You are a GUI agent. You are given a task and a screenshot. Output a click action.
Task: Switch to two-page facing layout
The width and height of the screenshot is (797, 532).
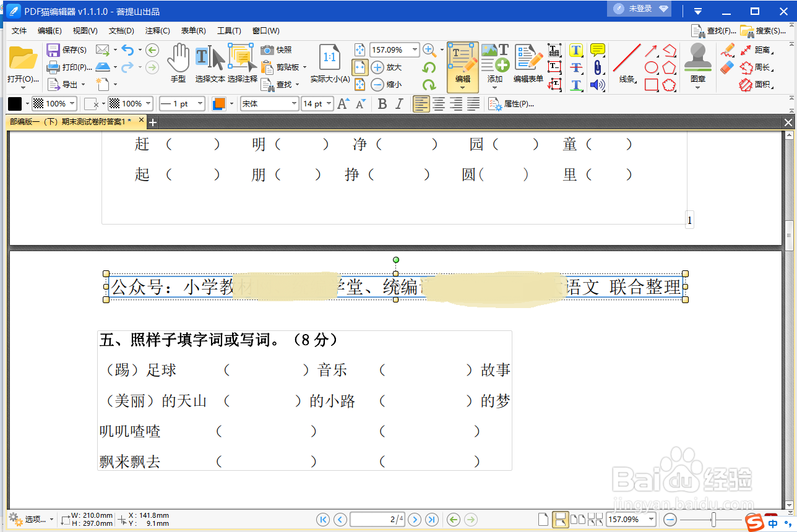pyautogui.click(x=577, y=520)
